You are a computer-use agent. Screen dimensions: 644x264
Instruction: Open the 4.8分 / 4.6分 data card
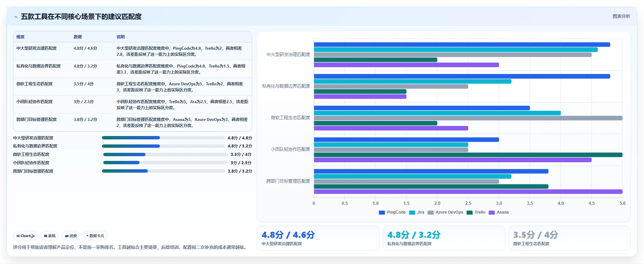click(318, 238)
